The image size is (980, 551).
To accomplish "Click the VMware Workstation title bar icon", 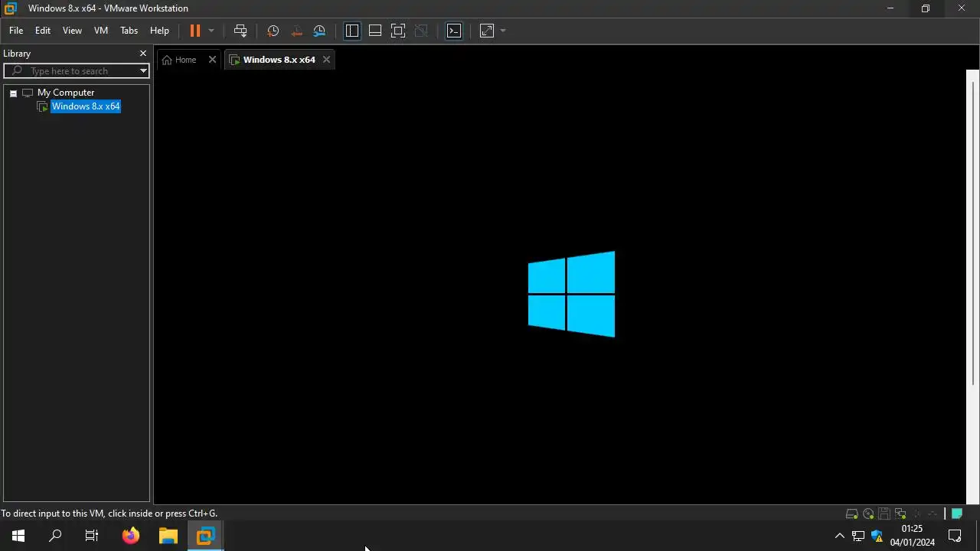I will (10, 8).
